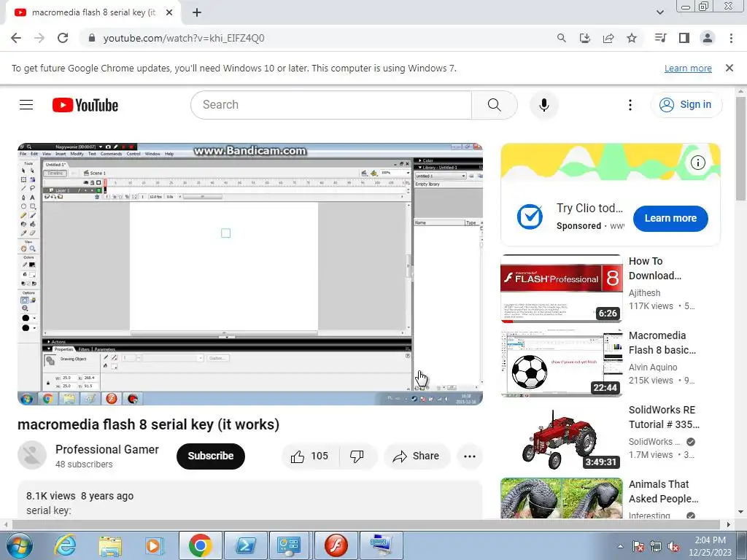Launch Internet Explorer from the taskbar
Image resolution: width=747 pixels, height=560 pixels.
(65, 545)
